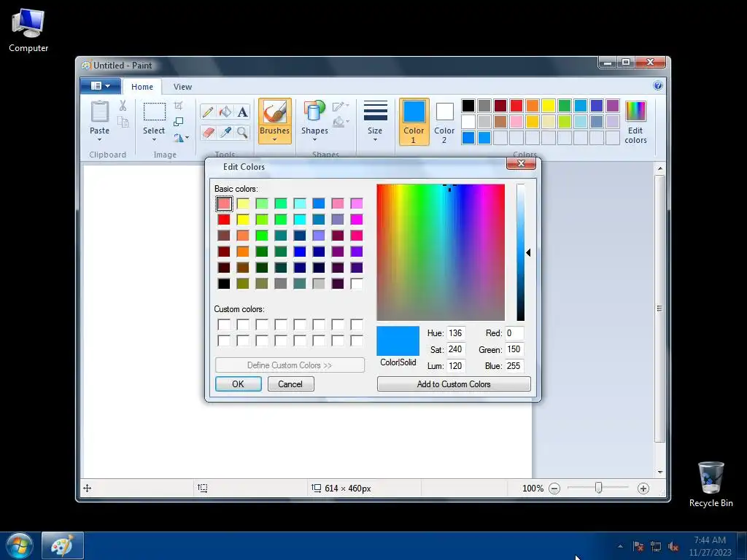Click the zoom in plus button
The width and height of the screenshot is (747, 560).
[643, 489]
